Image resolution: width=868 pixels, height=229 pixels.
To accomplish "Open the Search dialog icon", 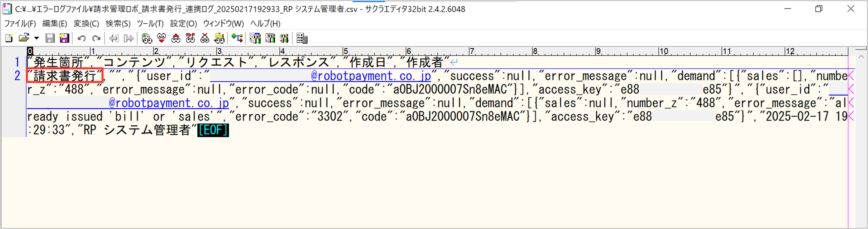I will coord(147,38).
